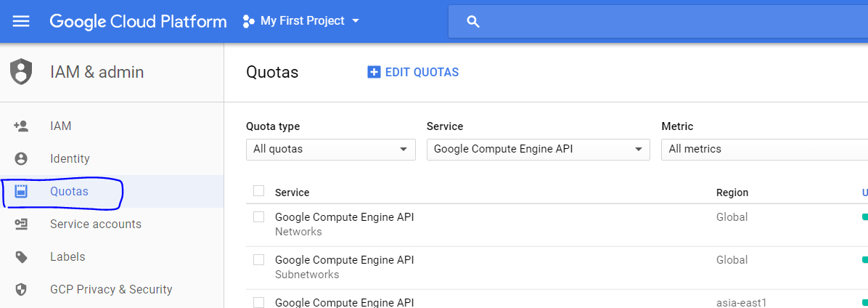868x308 pixels.
Task: Click the IAM add-person icon
Action: [x=21, y=126]
